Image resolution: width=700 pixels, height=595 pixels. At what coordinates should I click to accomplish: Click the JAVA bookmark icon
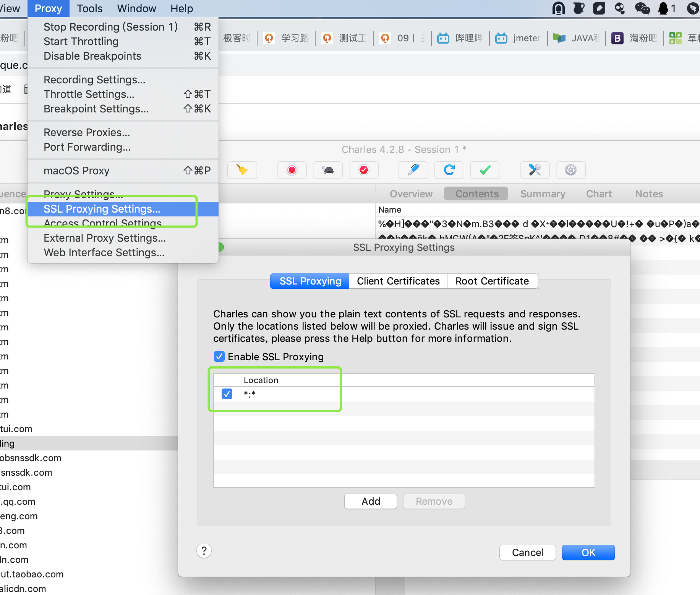click(x=559, y=38)
